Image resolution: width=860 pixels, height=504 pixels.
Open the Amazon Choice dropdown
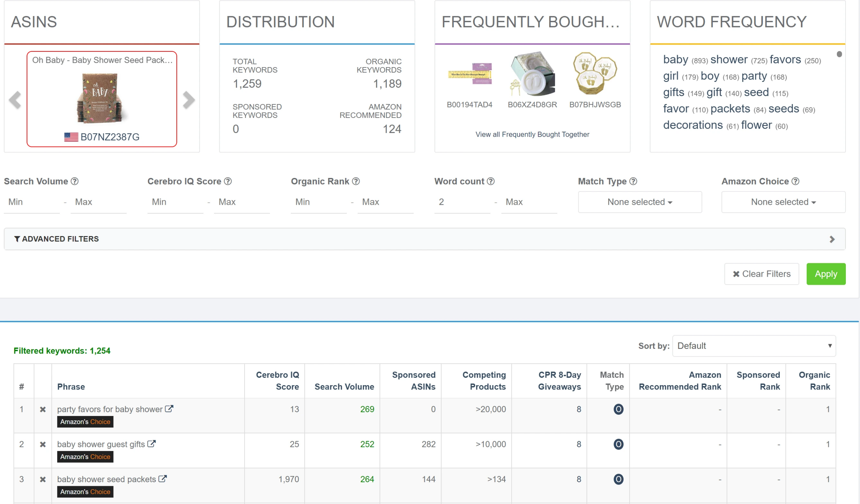click(783, 202)
